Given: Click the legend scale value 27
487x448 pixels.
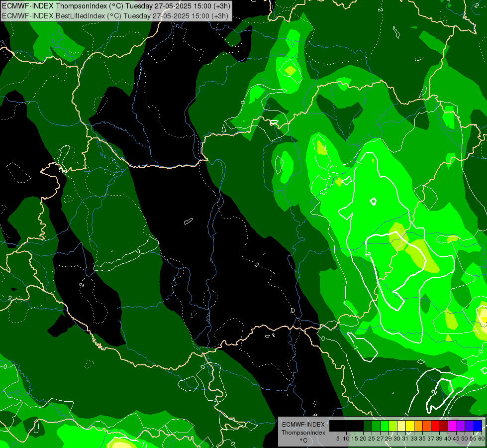Looking at the screenshot, I should pyautogui.click(x=380, y=439).
